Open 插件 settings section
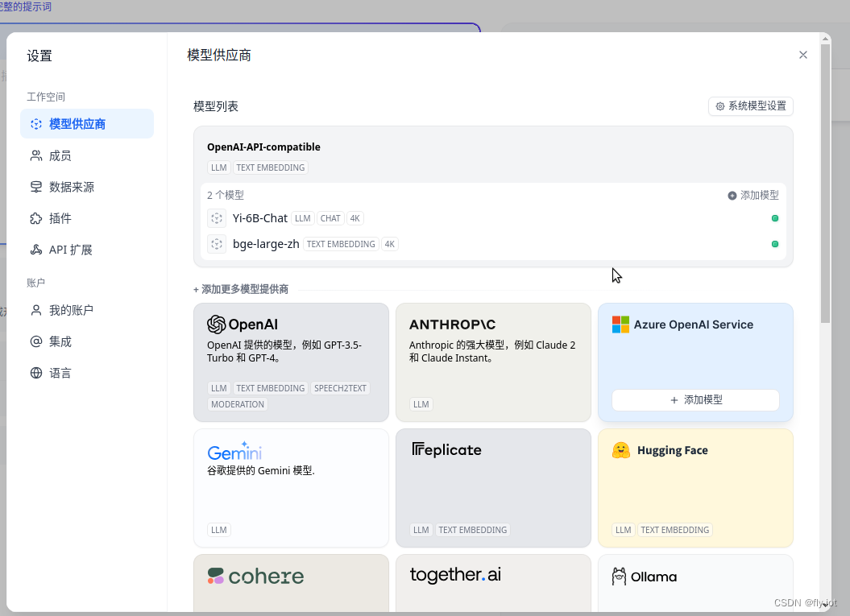This screenshot has width=850, height=616. (87, 218)
